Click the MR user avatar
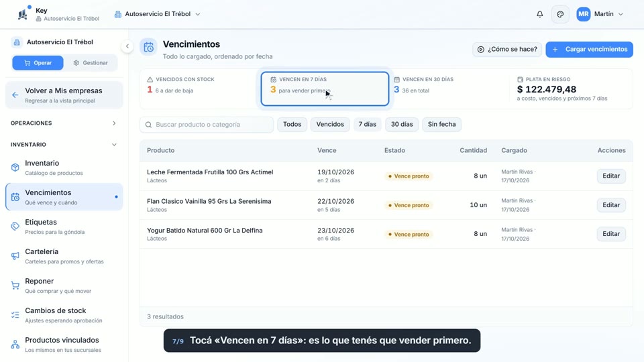The image size is (644, 362). pos(583,14)
